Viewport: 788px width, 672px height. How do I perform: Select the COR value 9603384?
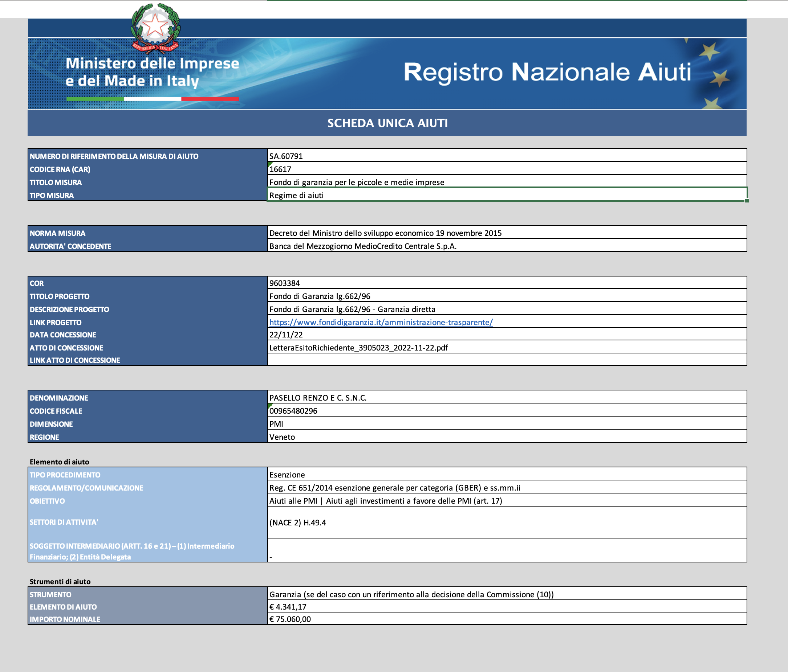click(x=284, y=283)
